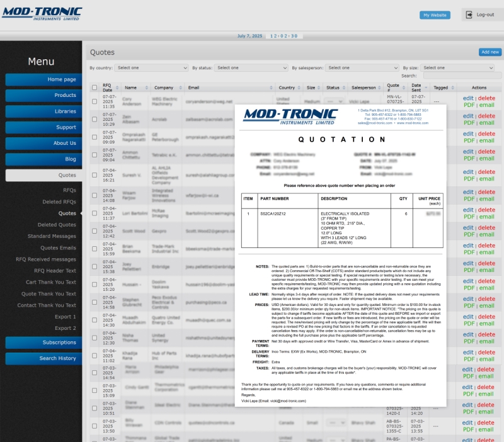
Task: Click the Mod-Tronic logo at top left
Action: 42,14
